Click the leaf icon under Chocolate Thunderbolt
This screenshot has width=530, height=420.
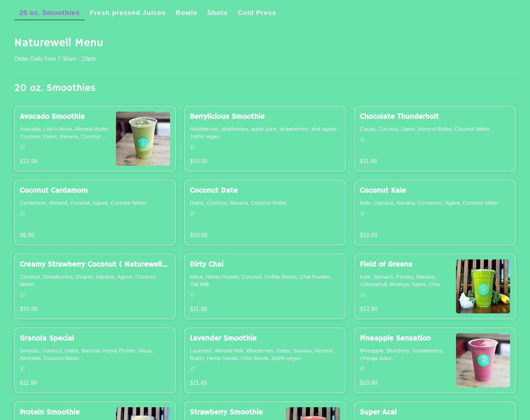coord(363,140)
